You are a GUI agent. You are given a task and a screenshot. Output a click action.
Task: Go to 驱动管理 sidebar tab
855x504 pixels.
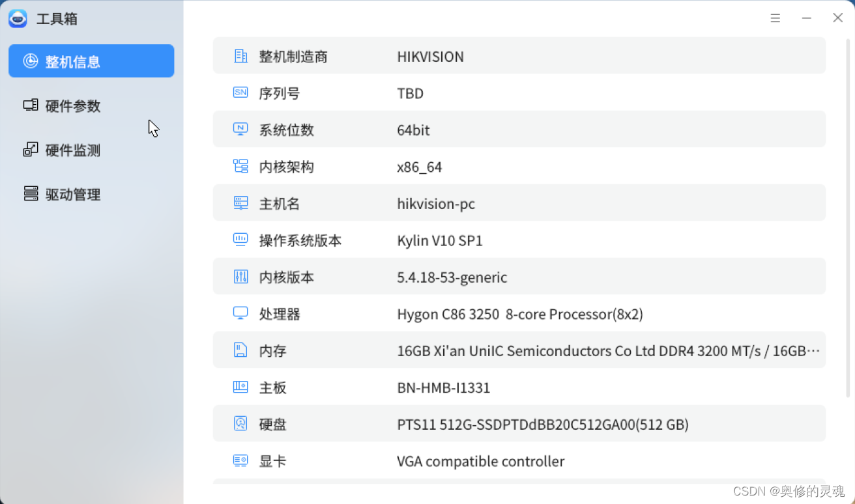pyautogui.click(x=91, y=194)
